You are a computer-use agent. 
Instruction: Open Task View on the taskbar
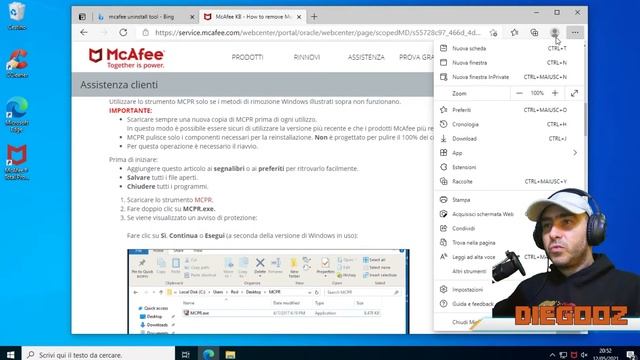coord(186,355)
